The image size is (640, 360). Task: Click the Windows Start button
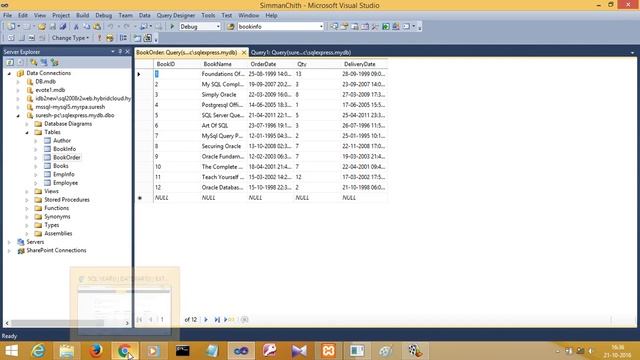11,351
